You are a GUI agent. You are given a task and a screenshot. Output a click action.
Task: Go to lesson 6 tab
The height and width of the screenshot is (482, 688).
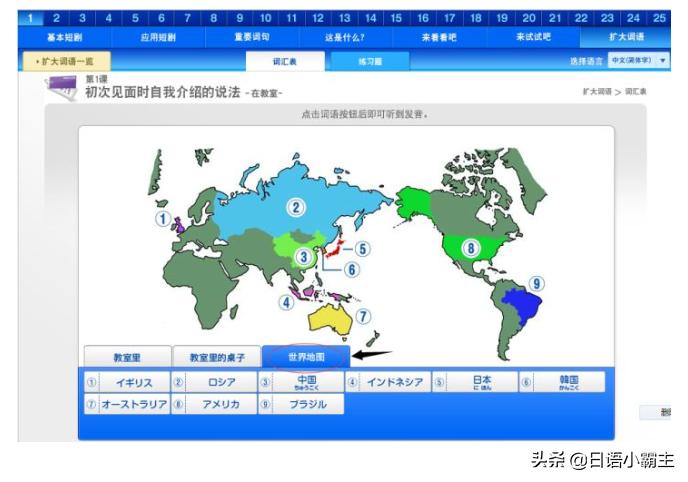(x=161, y=18)
